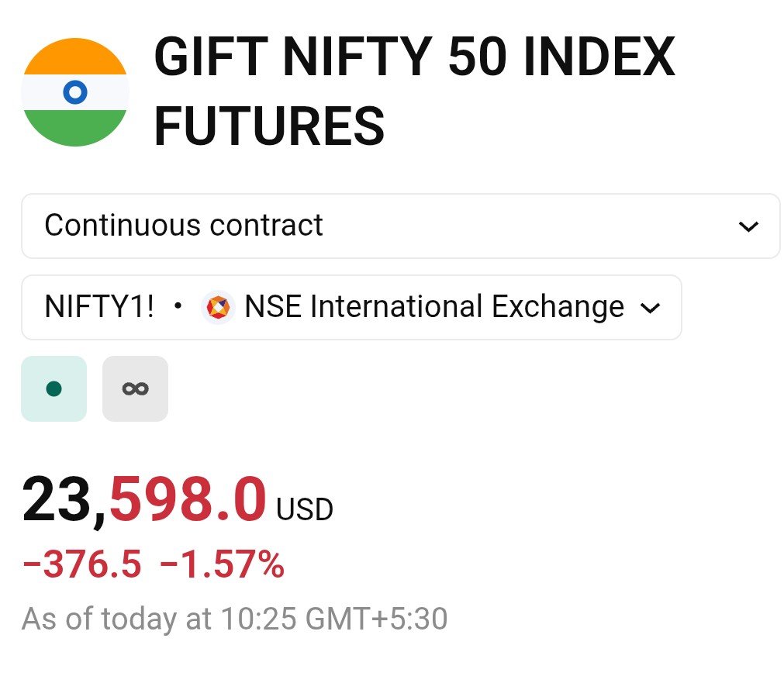784x690 pixels.
Task: Click the dot separator after NIFTY1!
Action: pyautogui.click(x=178, y=305)
